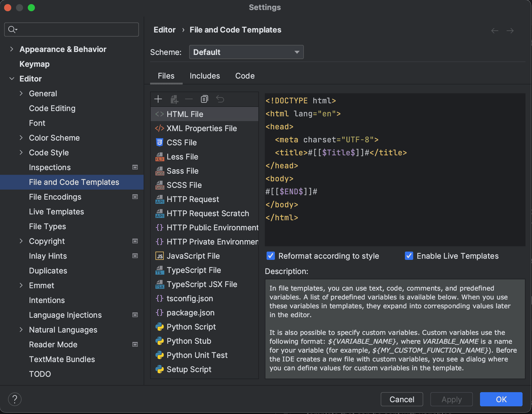Revert template changes with rollback icon
532x414 pixels.
click(220, 99)
